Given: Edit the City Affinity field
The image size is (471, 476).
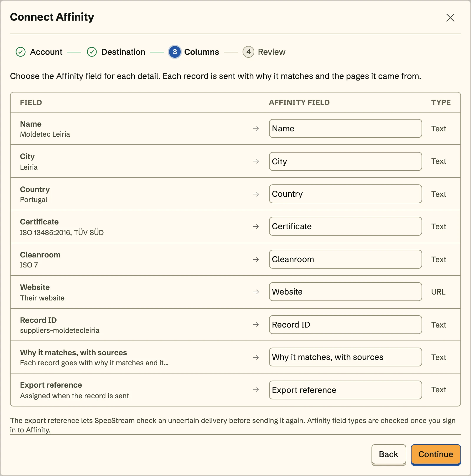Looking at the screenshot, I should [x=345, y=161].
